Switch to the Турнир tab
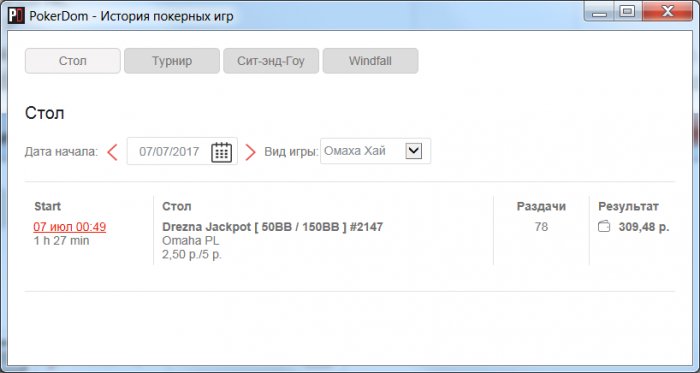Image resolution: width=700 pixels, height=373 pixels. 172,61
